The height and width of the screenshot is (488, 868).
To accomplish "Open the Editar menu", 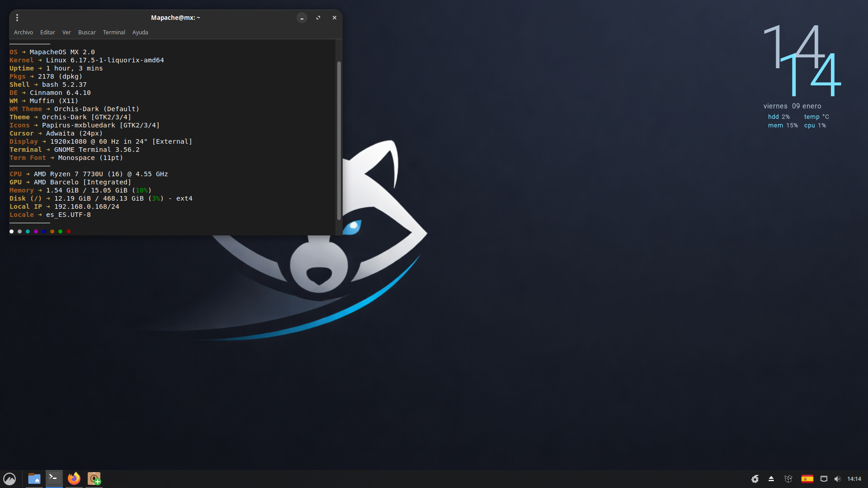I will pyautogui.click(x=47, y=33).
